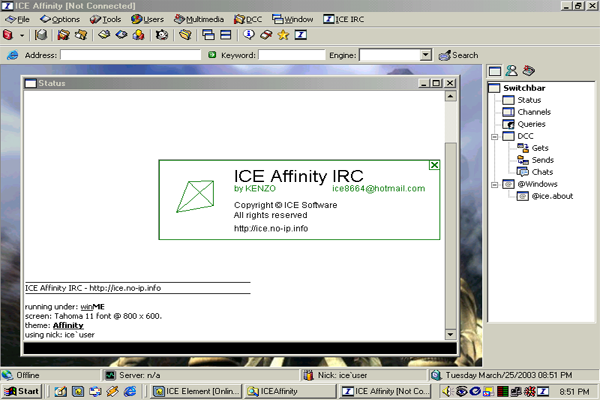Click the tile windows toolbar icon

point(226,35)
